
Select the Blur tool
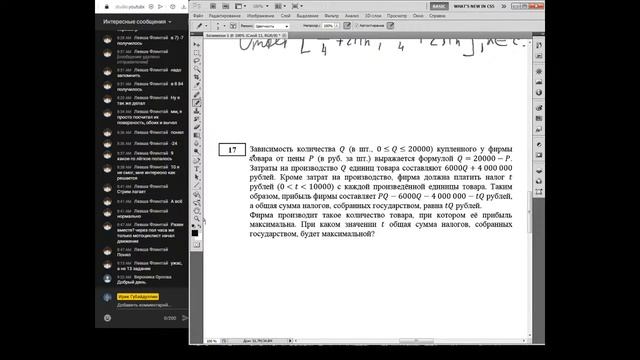[197, 144]
